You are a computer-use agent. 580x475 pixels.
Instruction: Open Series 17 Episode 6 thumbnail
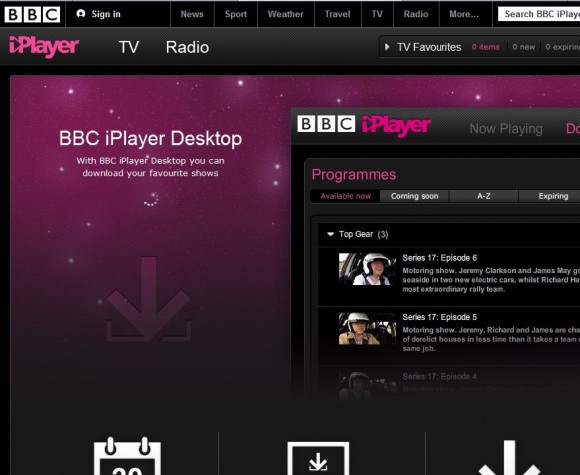[368, 269]
